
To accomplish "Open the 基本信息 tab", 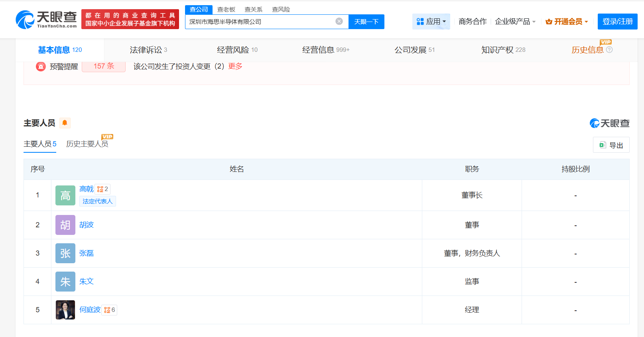I will point(60,50).
